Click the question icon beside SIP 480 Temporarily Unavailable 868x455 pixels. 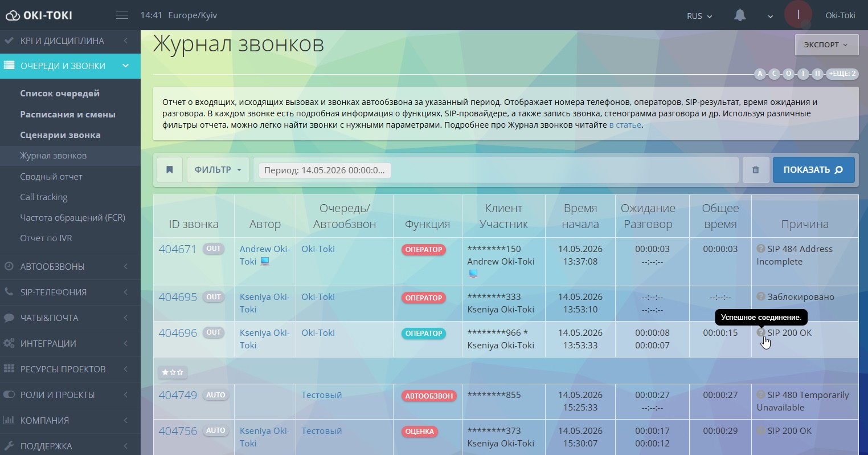(760, 395)
